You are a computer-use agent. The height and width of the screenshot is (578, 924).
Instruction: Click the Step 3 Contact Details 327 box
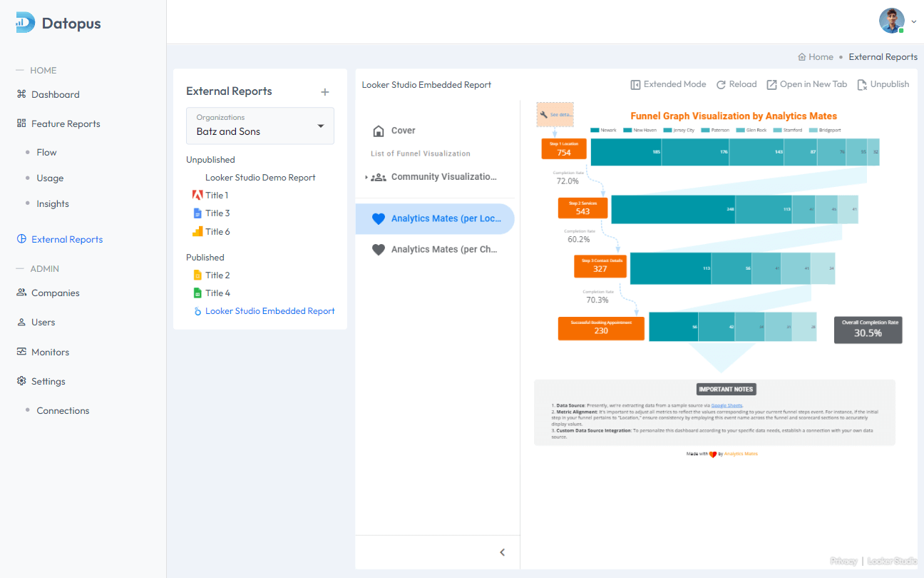pos(600,265)
